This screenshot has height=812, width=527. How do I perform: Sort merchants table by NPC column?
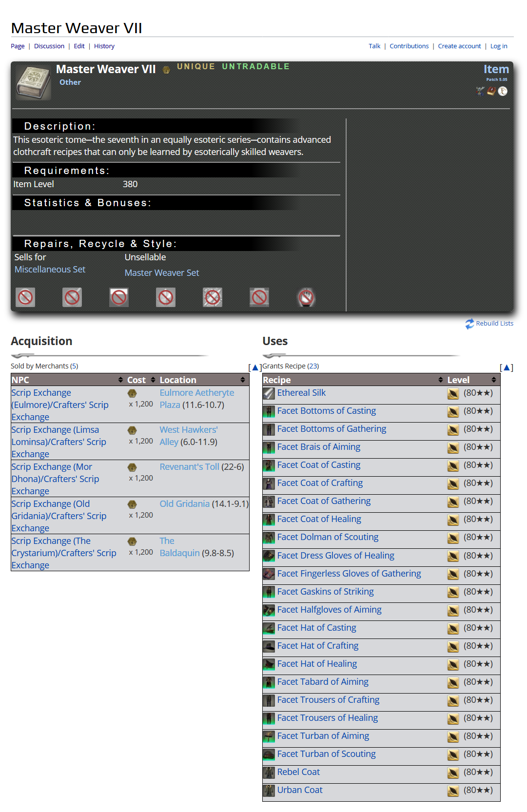(120, 380)
